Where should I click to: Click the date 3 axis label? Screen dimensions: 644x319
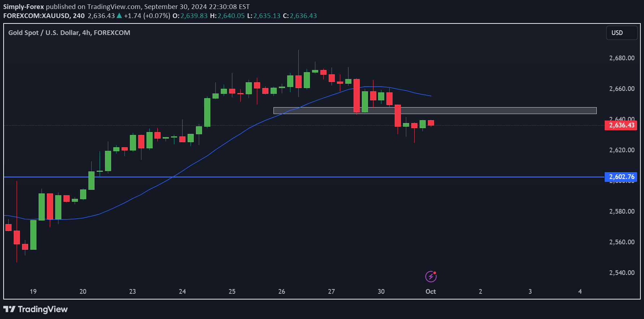click(x=530, y=292)
